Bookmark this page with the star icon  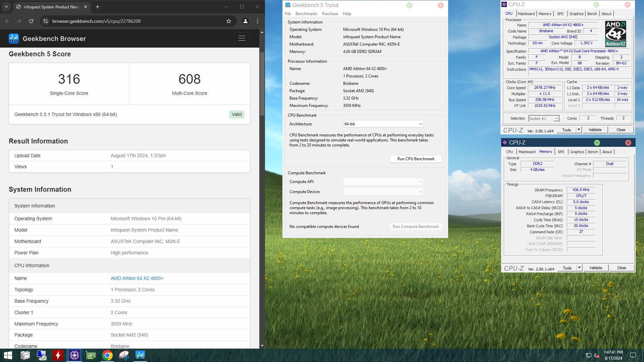pyautogui.click(x=229, y=21)
